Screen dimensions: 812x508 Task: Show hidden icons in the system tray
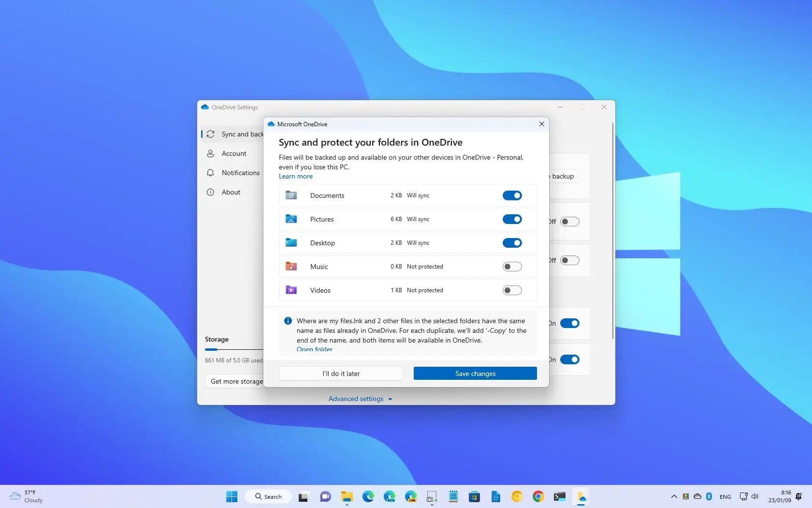tap(673, 496)
